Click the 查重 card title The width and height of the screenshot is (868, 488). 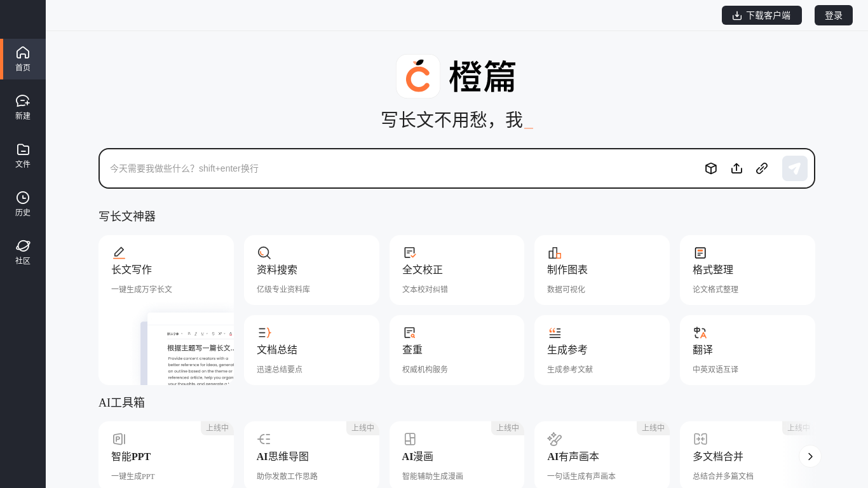click(x=412, y=349)
